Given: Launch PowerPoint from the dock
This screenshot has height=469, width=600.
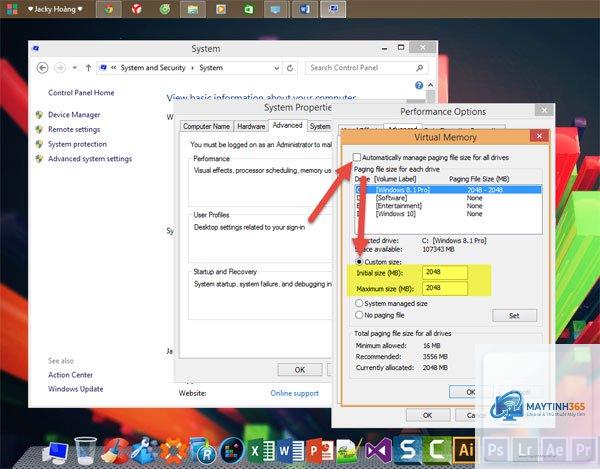Looking at the screenshot, I should pyautogui.click(x=320, y=451).
